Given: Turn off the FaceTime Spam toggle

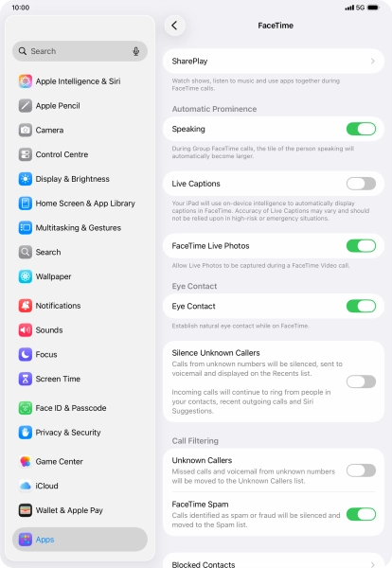Looking at the screenshot, I should 361,514.
